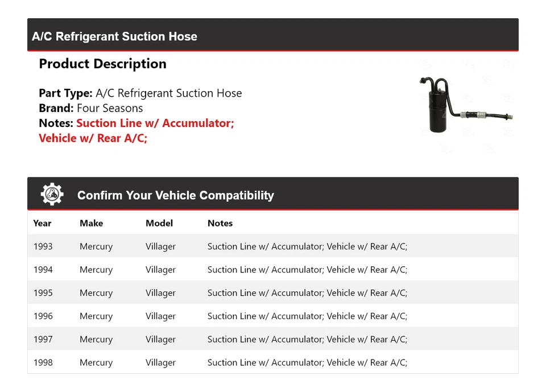
Task: Click the Notes column header
Action: (220, 223)
